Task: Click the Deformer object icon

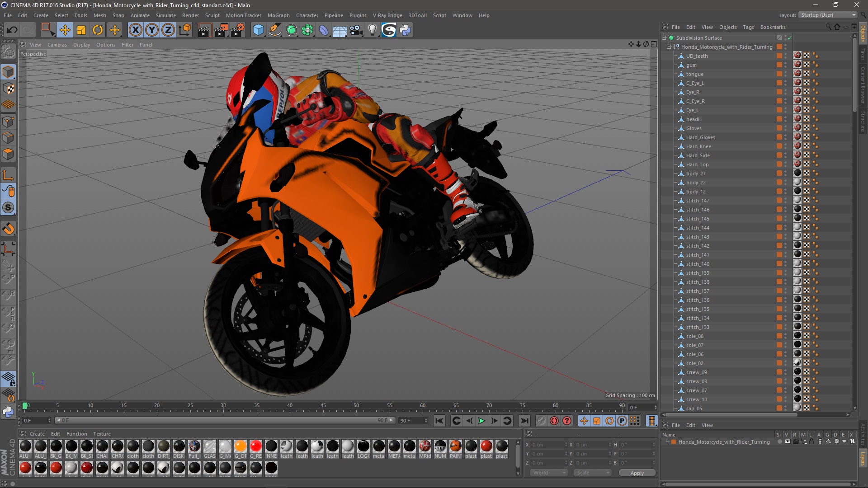Action: click(x=324, y=30)
